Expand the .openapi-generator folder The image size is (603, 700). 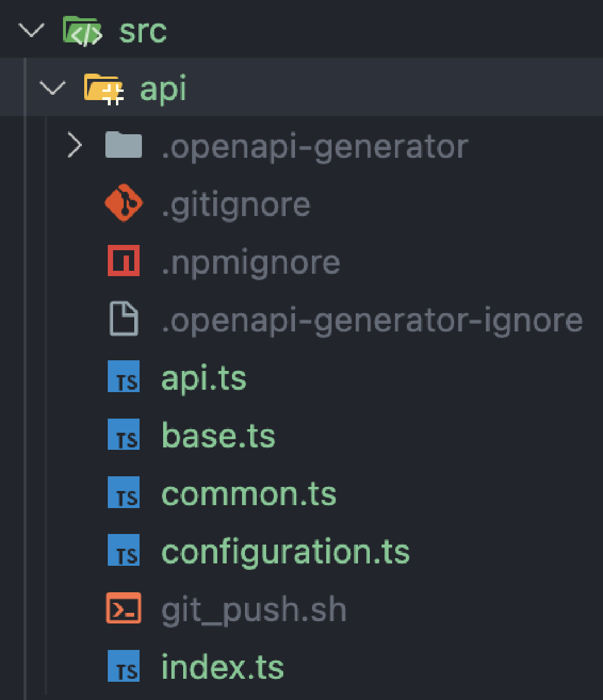click(x=74, y=145)
